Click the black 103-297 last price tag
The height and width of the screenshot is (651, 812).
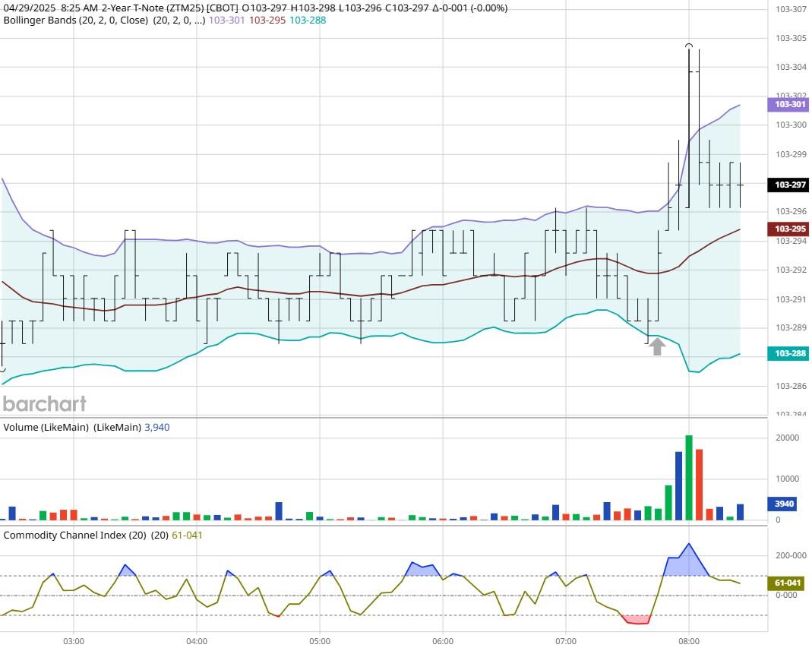[x=789, y=185]
